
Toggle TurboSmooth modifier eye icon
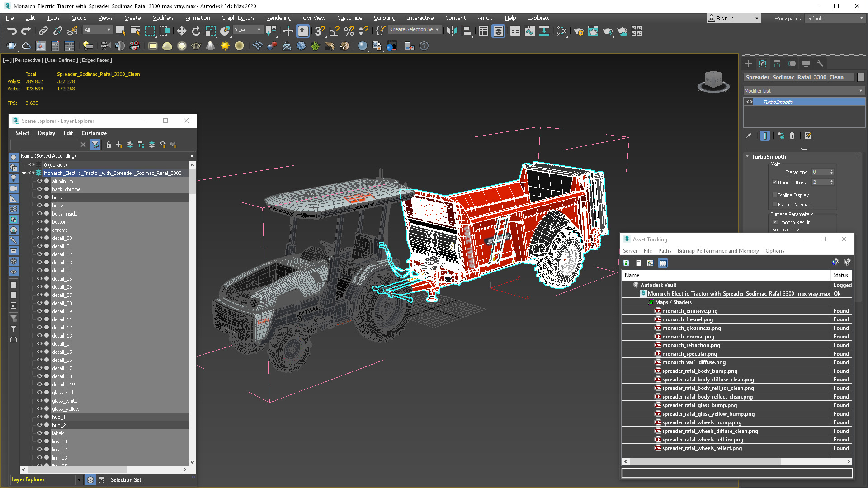pos(750,102)
